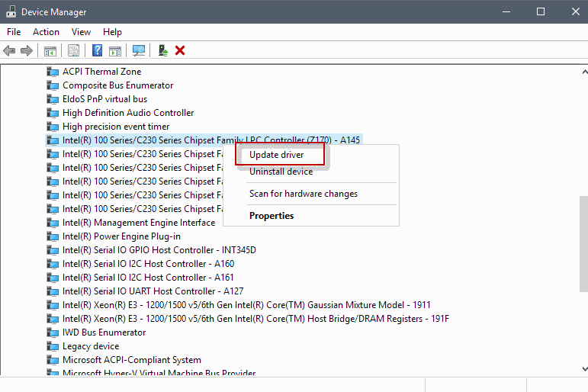Screen dimensions: 588x392
Task: Click the Update driver toolbar icon
Action: pyautogui.click(x=162, y=50)
